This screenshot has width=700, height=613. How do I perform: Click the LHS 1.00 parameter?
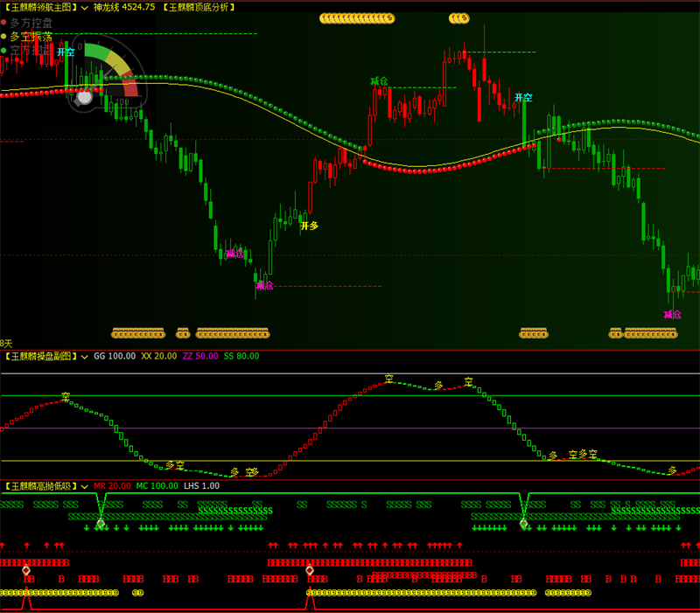[202, 486]
